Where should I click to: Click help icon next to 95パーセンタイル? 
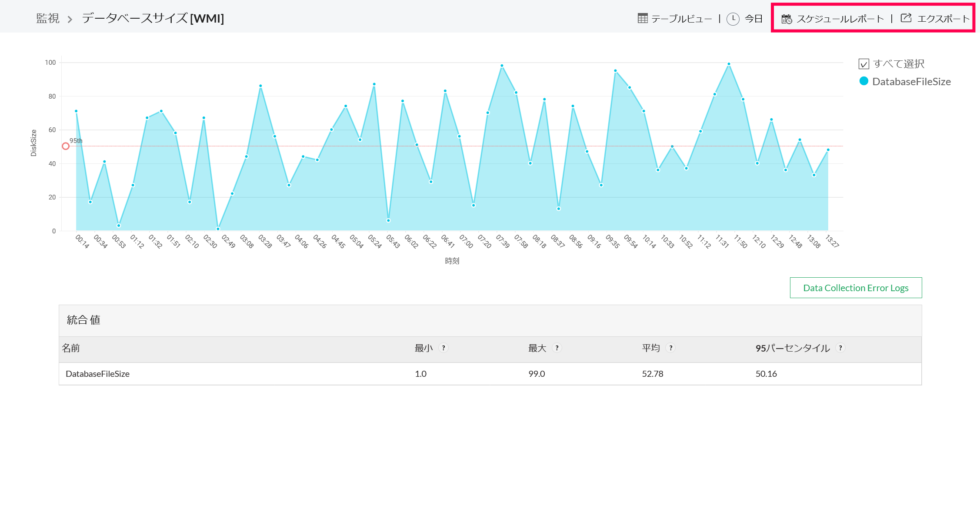coord(840,348)
